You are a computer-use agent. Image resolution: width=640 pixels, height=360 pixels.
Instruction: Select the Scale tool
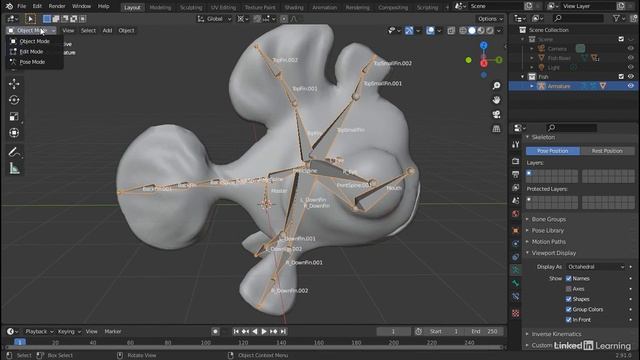[14, 117]
